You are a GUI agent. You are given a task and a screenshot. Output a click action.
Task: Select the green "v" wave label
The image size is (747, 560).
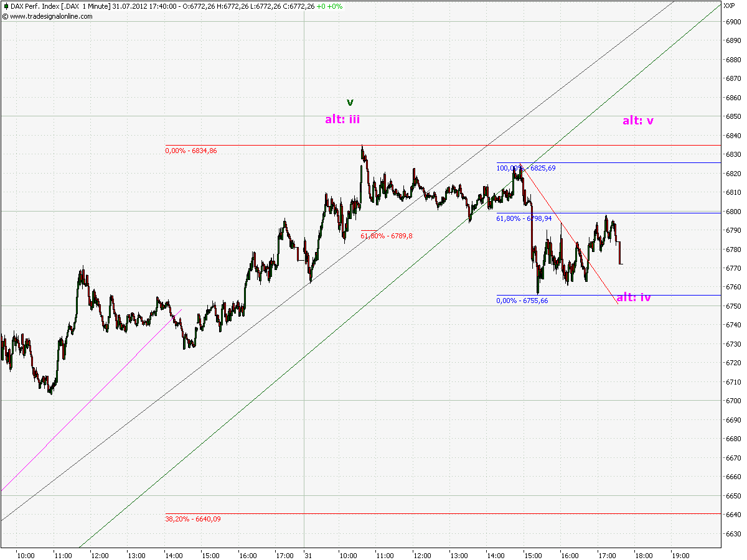pyautogui.click(x=349, y=102)
